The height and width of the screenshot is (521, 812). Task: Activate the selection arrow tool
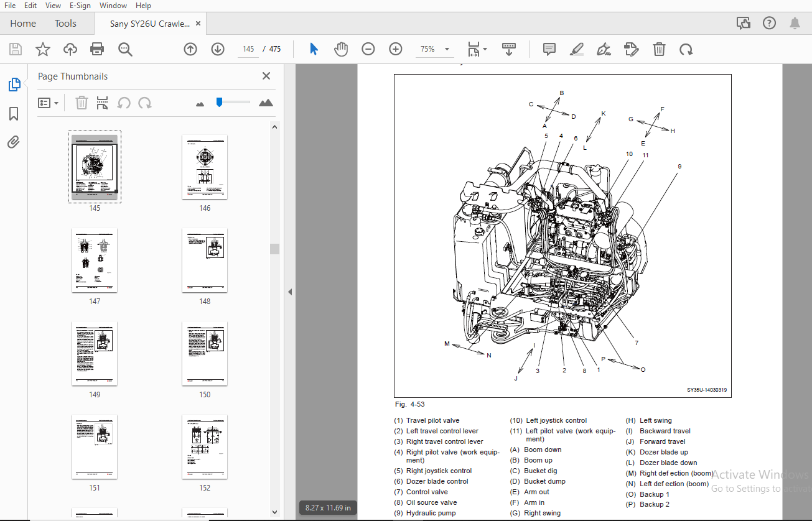[x=314, y=49]
